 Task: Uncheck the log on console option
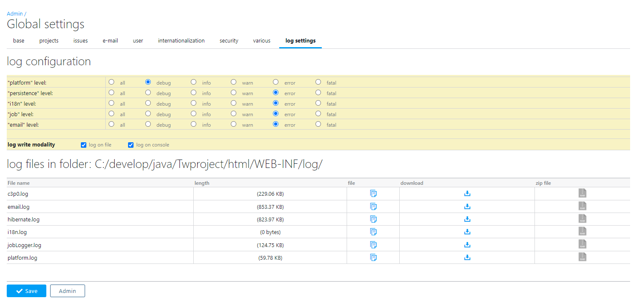click(131, 145)
